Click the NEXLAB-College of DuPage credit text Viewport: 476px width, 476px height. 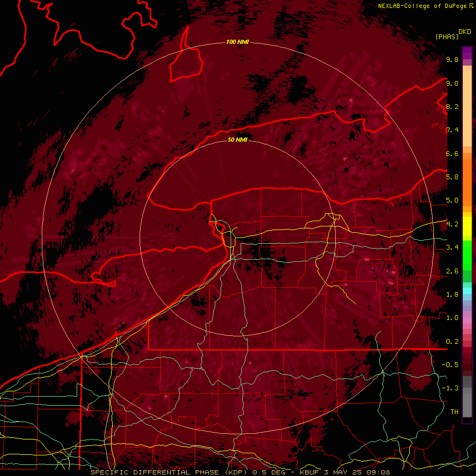pos(422,6)
